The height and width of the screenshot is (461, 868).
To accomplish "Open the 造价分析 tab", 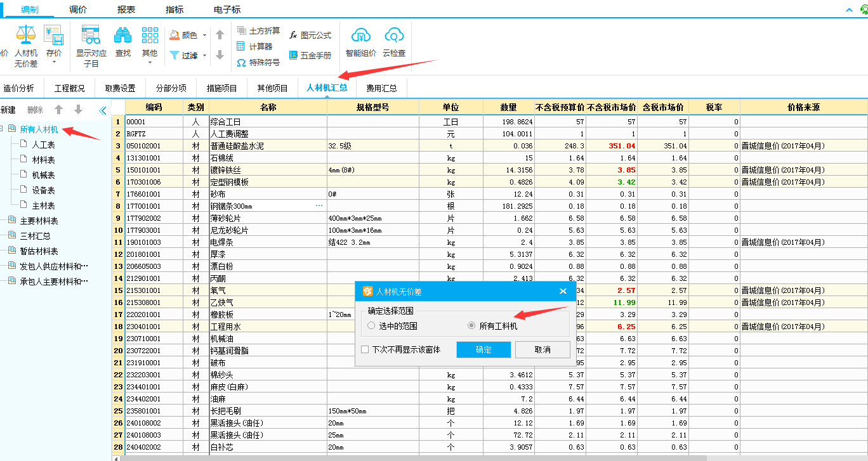I will (19, 88).
